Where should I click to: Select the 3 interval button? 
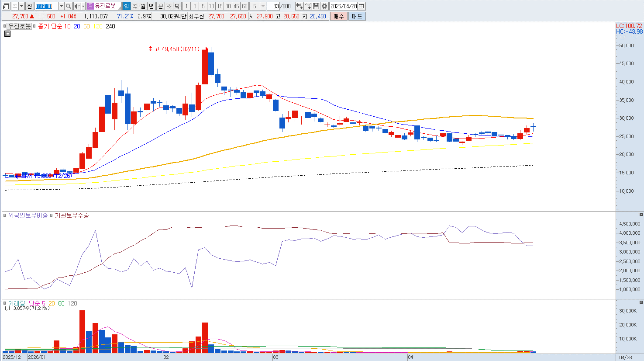coord(195,6)
